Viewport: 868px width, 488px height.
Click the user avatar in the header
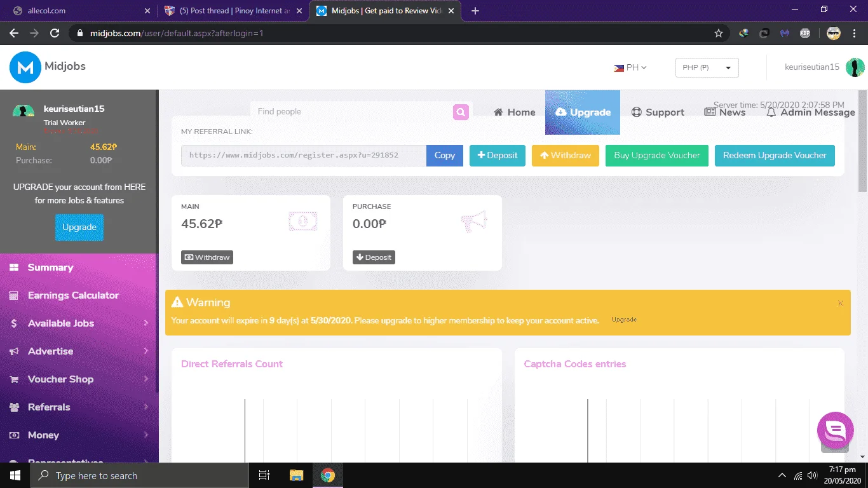[x=855, y=67]
